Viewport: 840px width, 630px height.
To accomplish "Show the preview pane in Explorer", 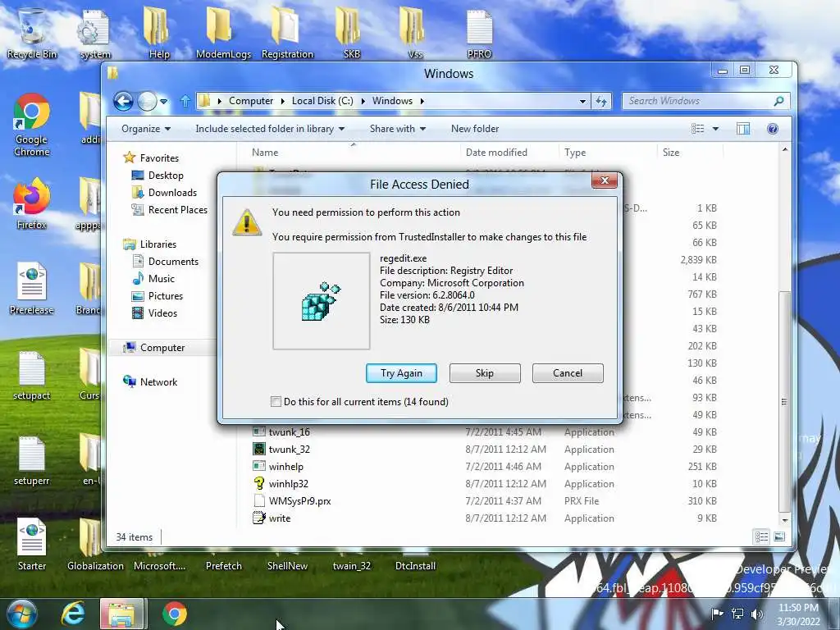I will (x=743, y=129).
